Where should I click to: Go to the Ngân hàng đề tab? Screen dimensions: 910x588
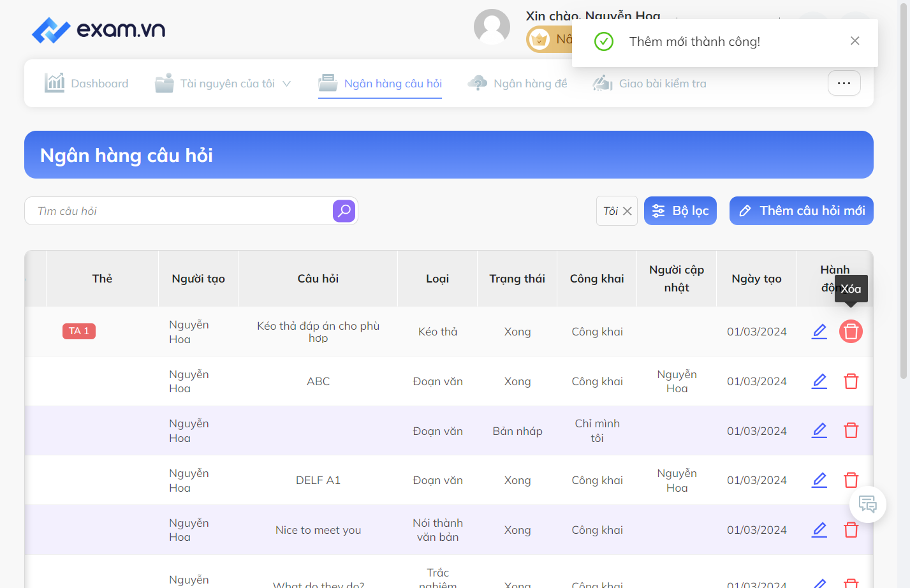517,83
